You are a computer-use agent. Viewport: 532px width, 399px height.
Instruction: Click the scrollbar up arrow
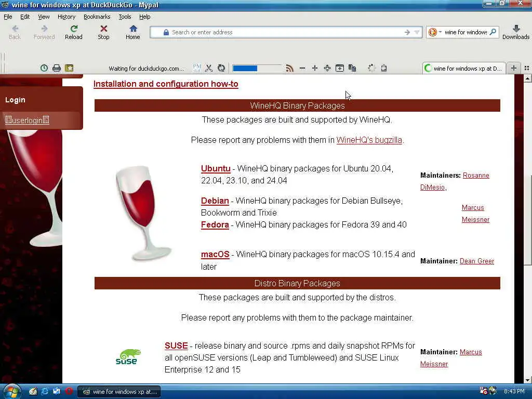click(x=527, y=78)
